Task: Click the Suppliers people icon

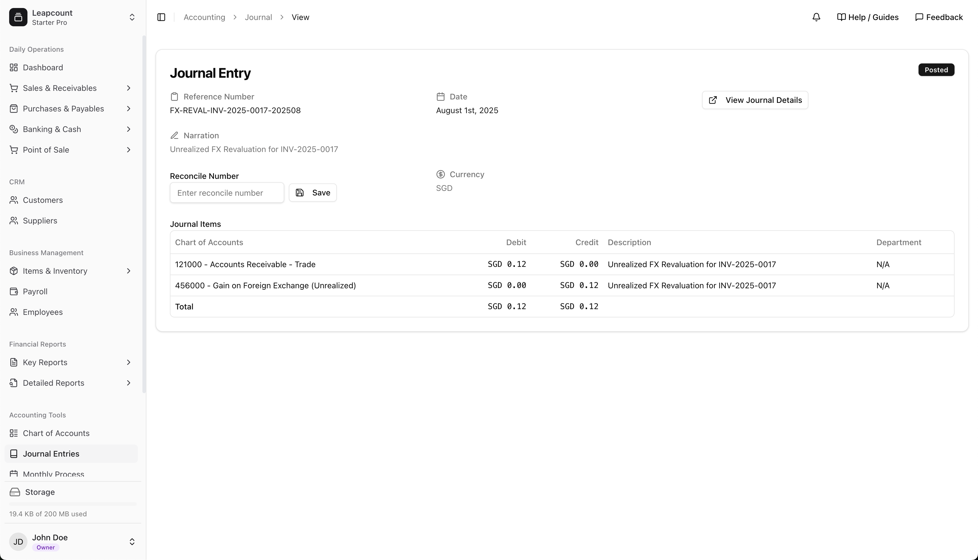Action: pyautogui.click(x=14, y=221)
